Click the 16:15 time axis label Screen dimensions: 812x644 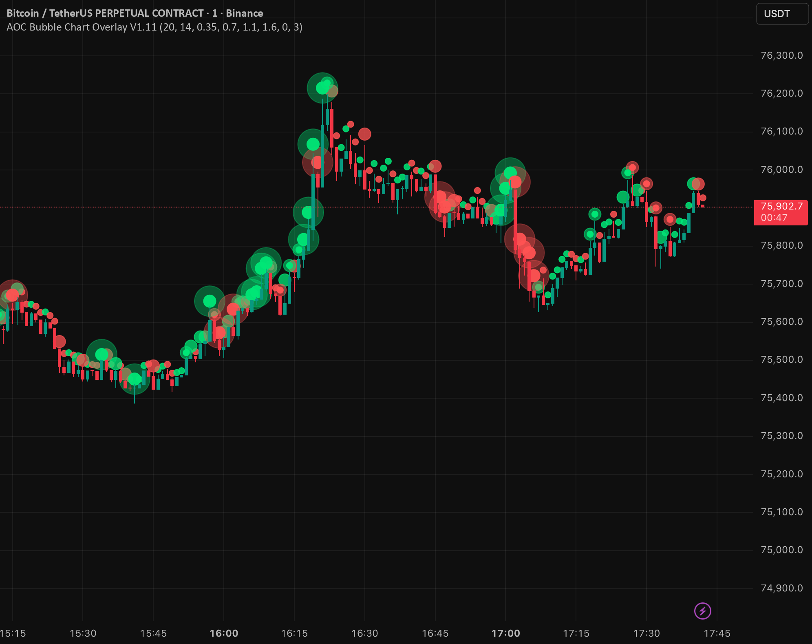[294, 633]
